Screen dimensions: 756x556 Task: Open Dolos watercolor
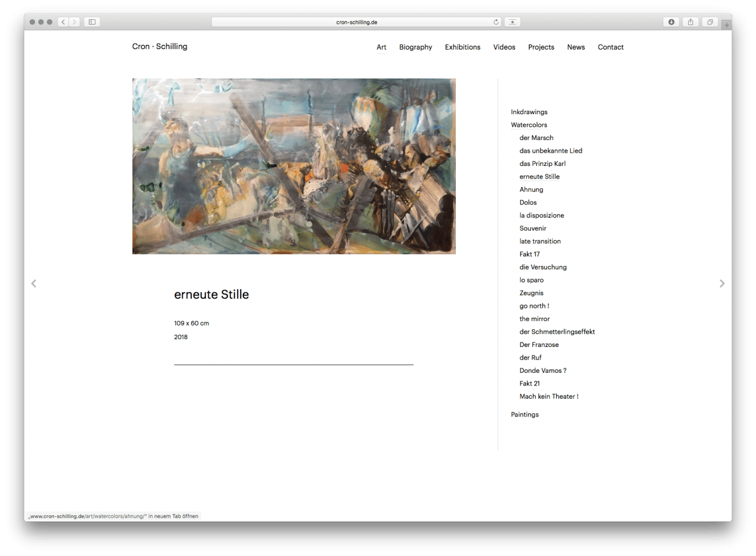point(528,202)
